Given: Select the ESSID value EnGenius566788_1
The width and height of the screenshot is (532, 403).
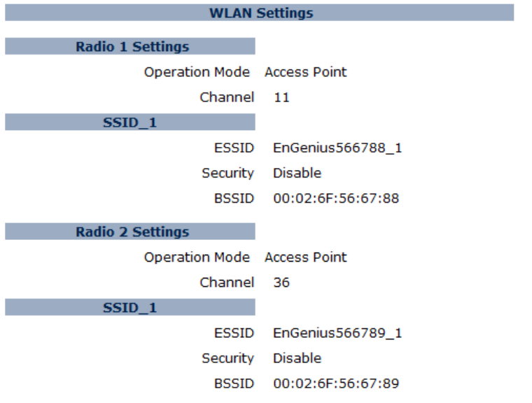Looking at the screenshot, I should coord(337,148).
